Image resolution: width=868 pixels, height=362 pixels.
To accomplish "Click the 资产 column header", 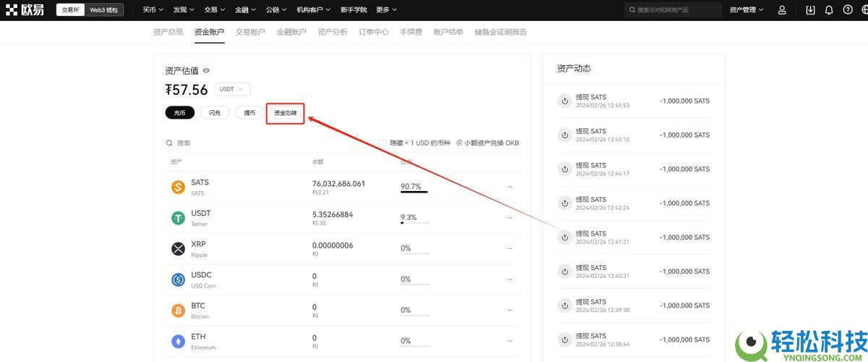I will click(x=176, y=161).
